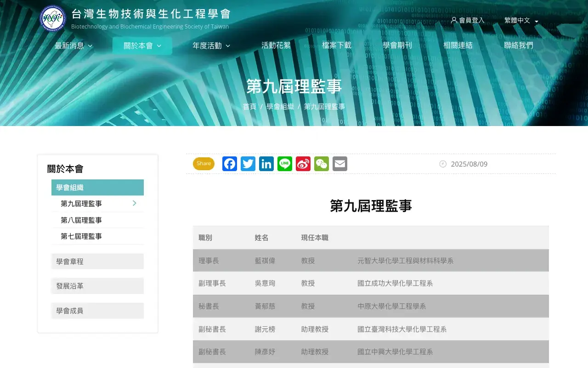This screenshot has width=588, height=368.
Task: Share page on WeChat
Action: coord(322,164)
